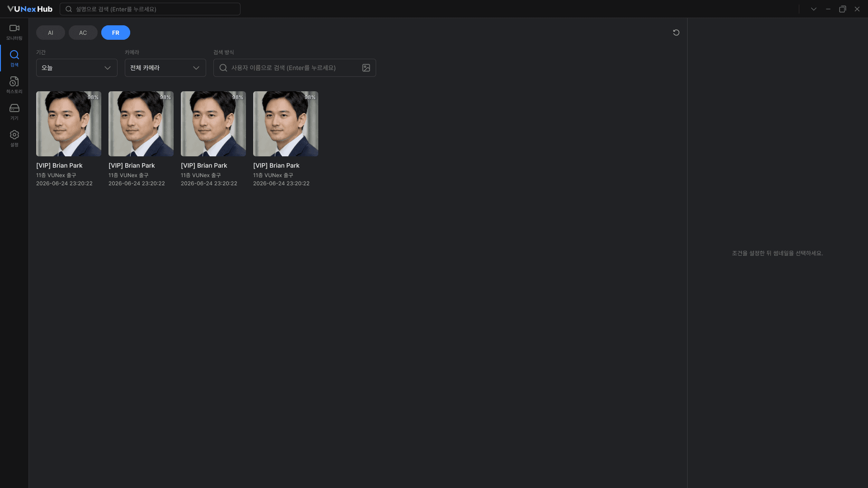868x488 pixels.
Task: Click the 기간 label above period dropdown
Action: (41, 52)
